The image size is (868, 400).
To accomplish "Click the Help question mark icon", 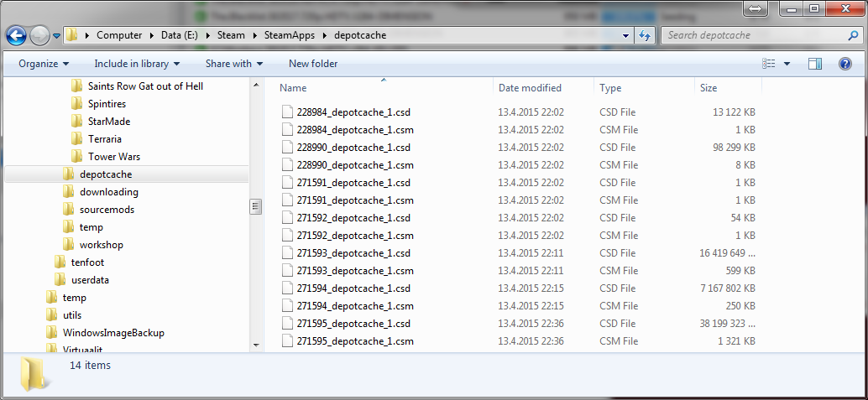I will coord(844,64).
